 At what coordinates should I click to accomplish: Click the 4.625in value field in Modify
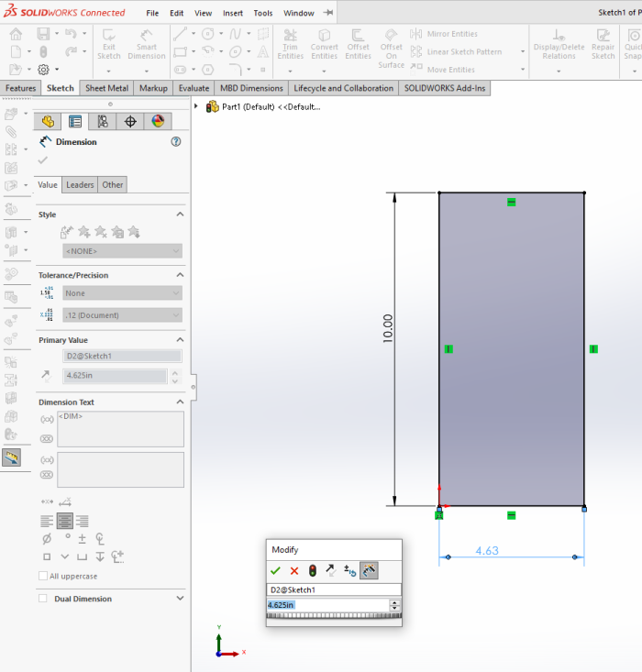326,605
